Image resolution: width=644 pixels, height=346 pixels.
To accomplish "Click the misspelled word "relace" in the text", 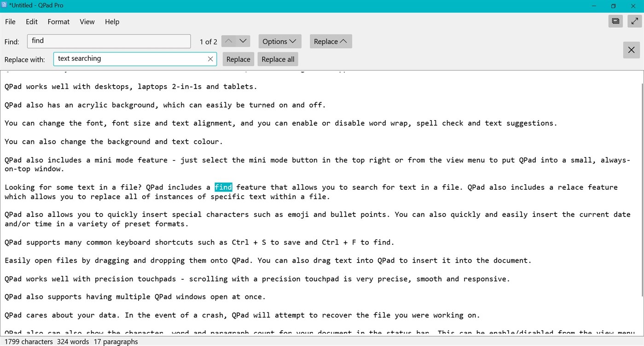I will coord(571,187).
